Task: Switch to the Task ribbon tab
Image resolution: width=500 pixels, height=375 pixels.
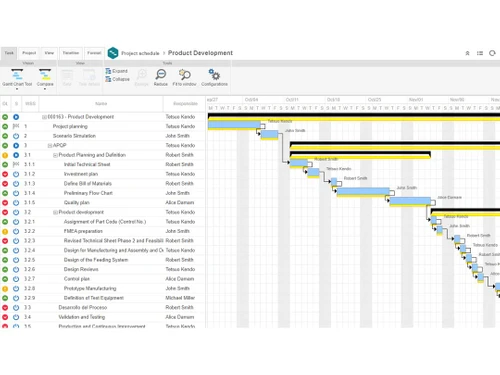Action: [x=9, y=53]
